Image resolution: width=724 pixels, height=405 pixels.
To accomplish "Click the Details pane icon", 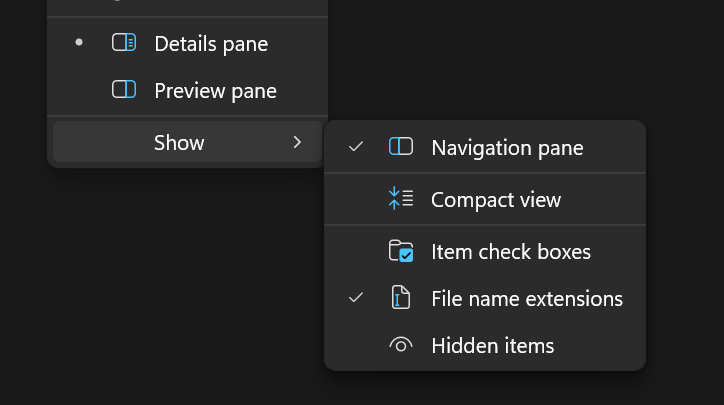I will pyautogui.click(x=124, y=43).
